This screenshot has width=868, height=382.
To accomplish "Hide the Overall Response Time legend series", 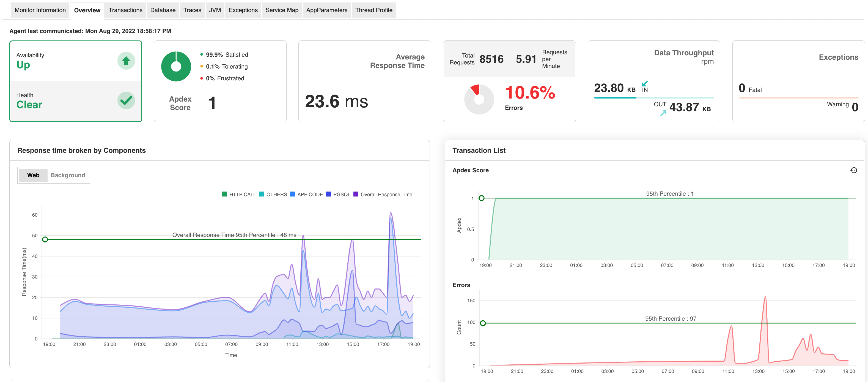I will (x=386, y=195).
